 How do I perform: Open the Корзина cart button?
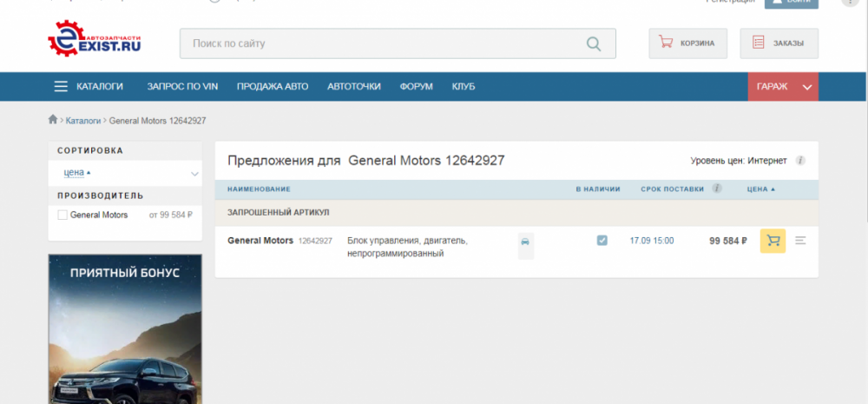coord(688,43)
